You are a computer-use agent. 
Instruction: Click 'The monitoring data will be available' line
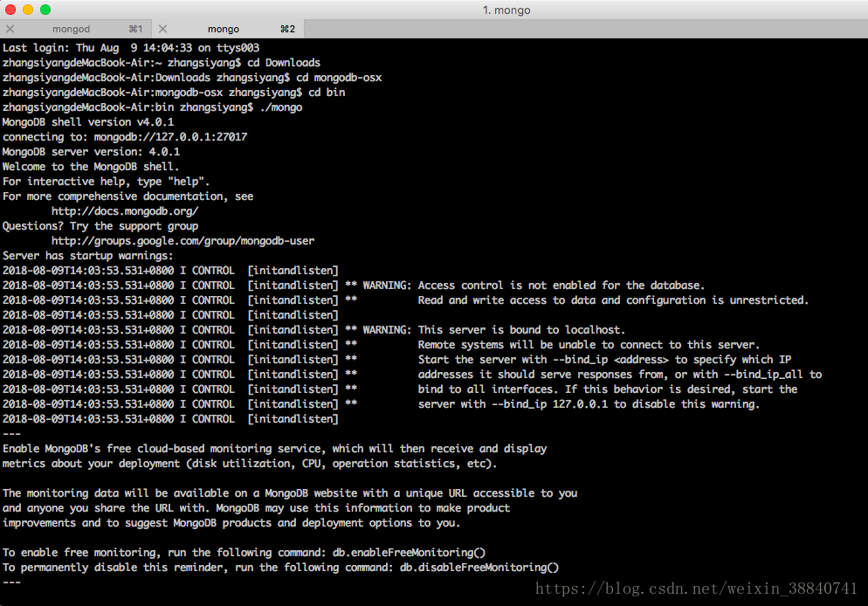[x=290, y=493]
